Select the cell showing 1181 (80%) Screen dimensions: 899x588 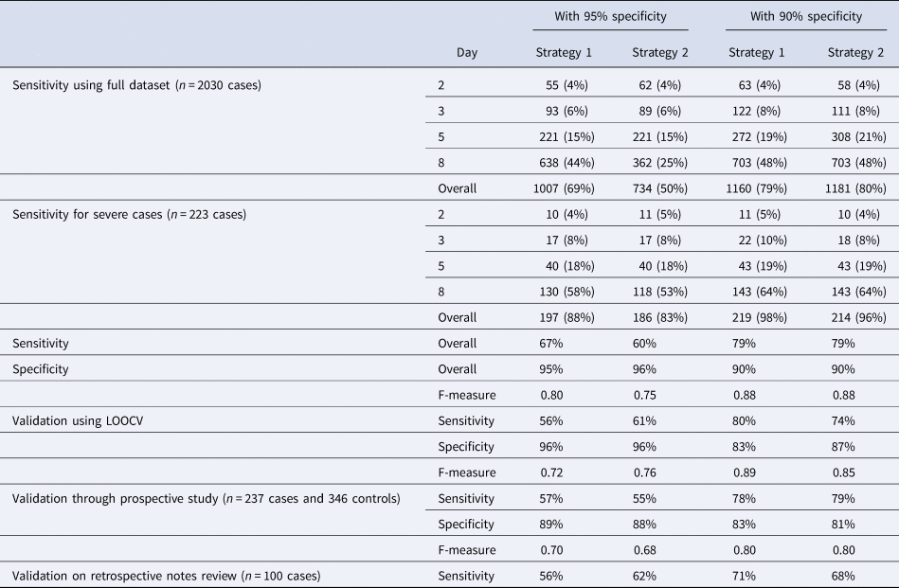tap(854, 188)
